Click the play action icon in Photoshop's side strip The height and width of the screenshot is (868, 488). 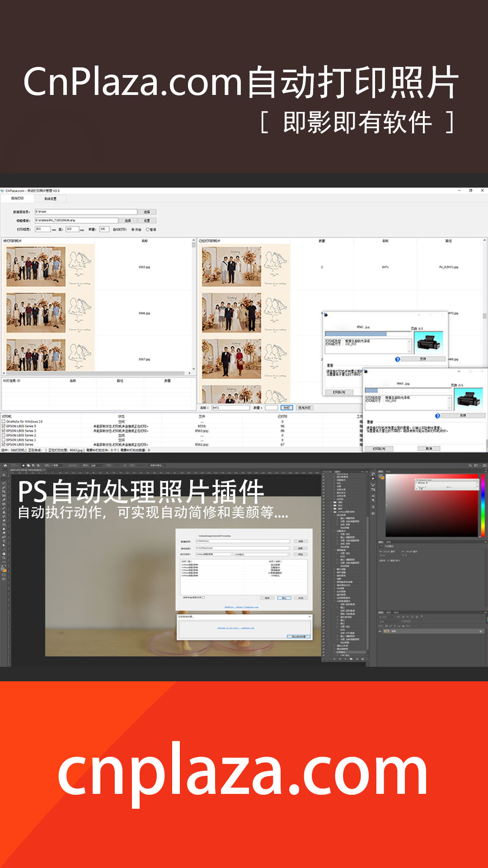[373, 477]
